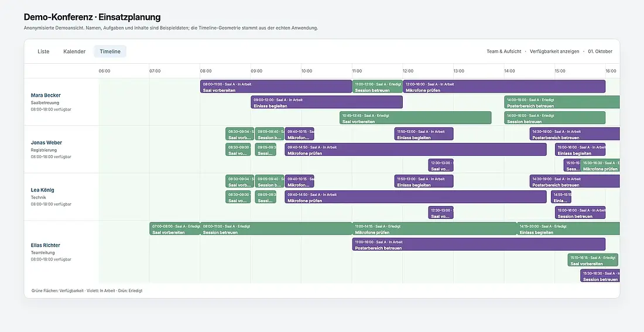Viewport: 644px width, 332px height.
Task: Open Jonas Weber's 09:05–09:40 Session task
Action: click(269, 134)
